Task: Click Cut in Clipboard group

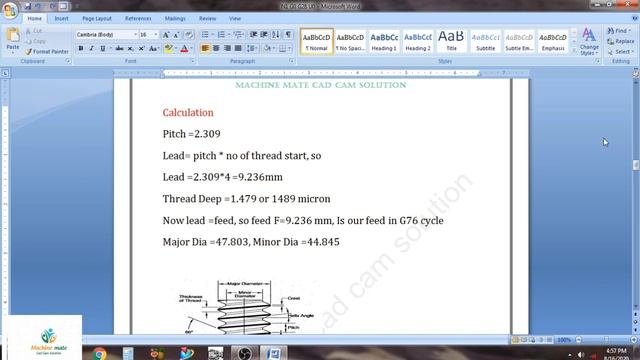Action: pos(33,31)
